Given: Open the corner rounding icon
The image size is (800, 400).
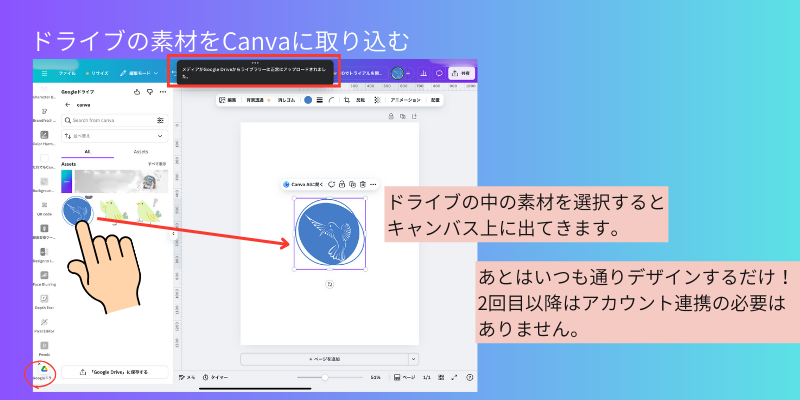Looking at the screenshot, I should pyautogui.click(x=332, y=100).
